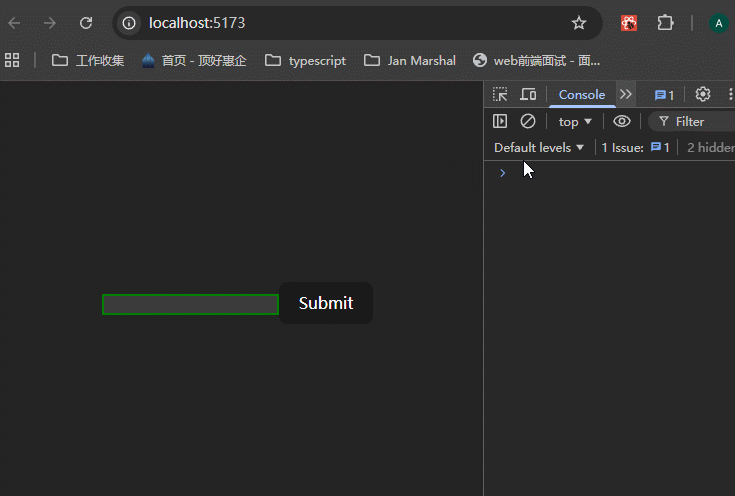The height and width of the screenshot is (496, 735).
Task: Open the Chrome apps grid
Action: (12, 60)
